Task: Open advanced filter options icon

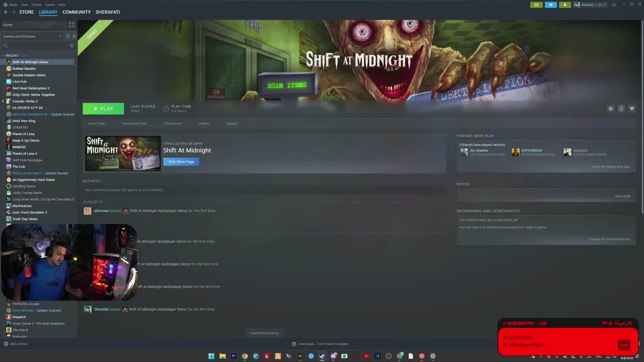Action: pos(71,46)
